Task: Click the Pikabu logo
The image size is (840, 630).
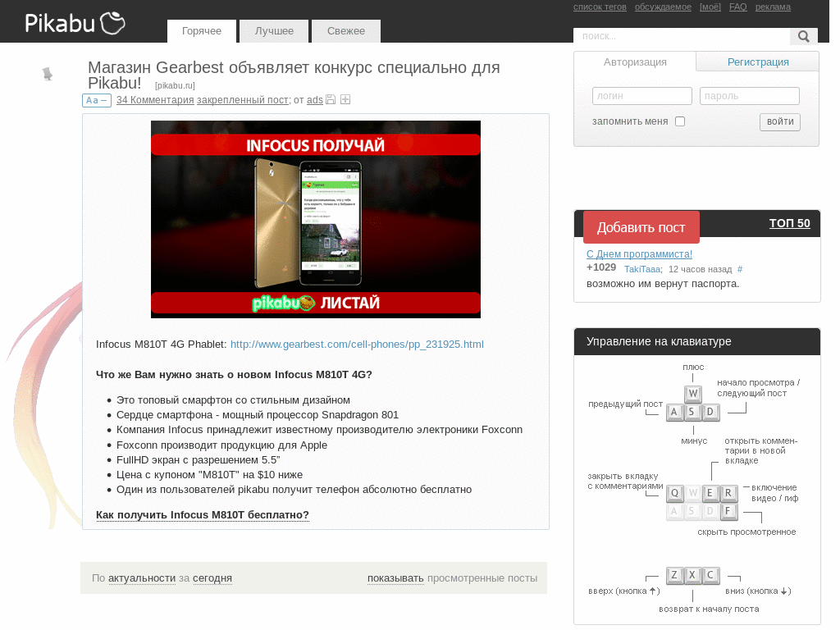Action: coord(75,23)
